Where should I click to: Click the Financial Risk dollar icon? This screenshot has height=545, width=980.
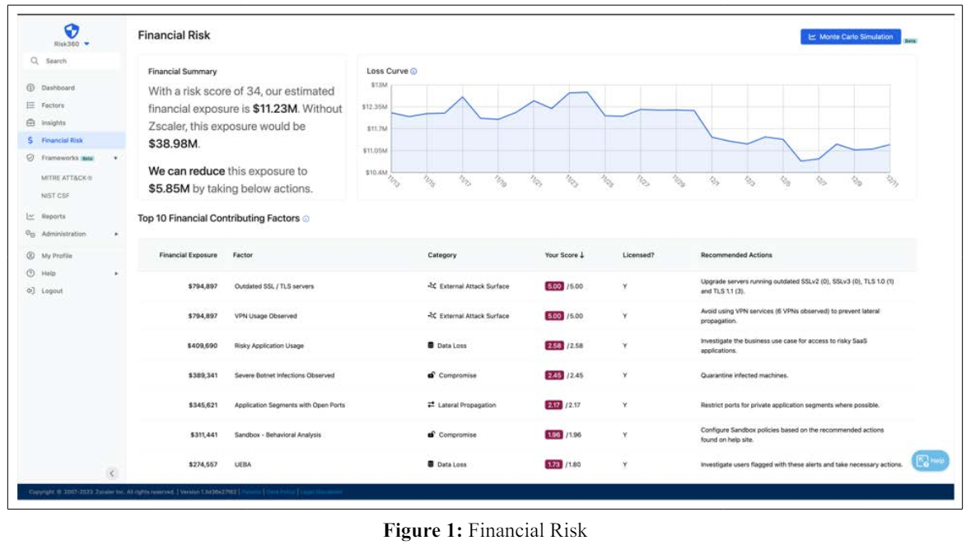tap(30, 140)
